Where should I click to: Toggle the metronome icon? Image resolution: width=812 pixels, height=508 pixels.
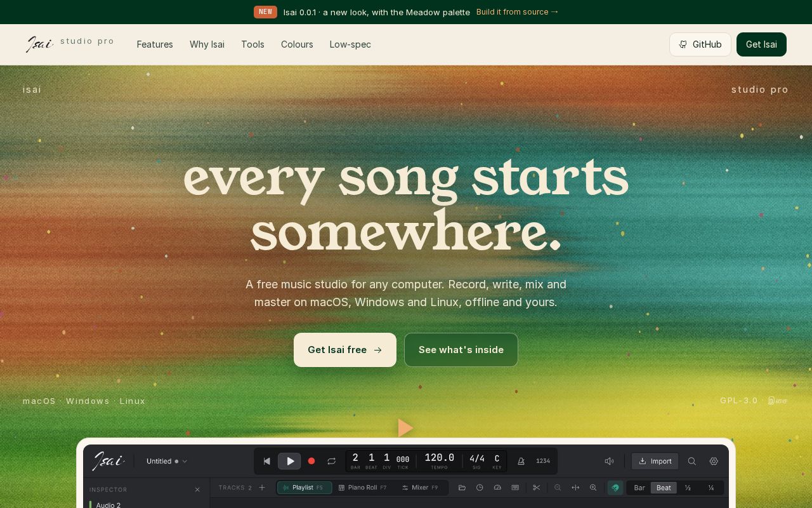521,462
